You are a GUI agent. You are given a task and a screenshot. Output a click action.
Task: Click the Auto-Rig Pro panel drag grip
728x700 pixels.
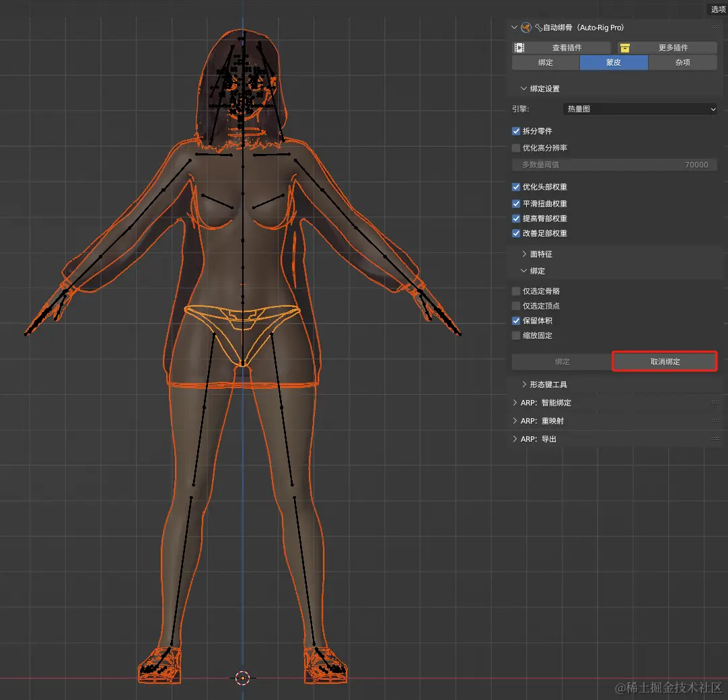pos(715,28)
